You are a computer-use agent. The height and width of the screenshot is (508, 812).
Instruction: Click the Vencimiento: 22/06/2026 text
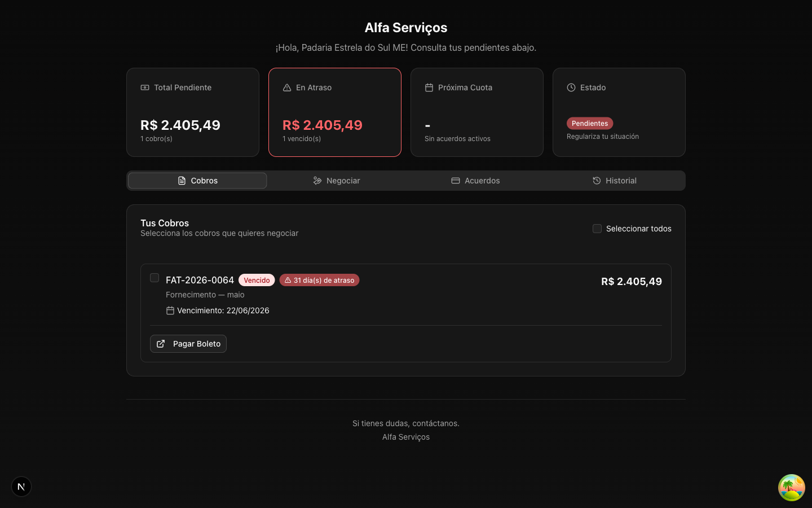point(223,310)
